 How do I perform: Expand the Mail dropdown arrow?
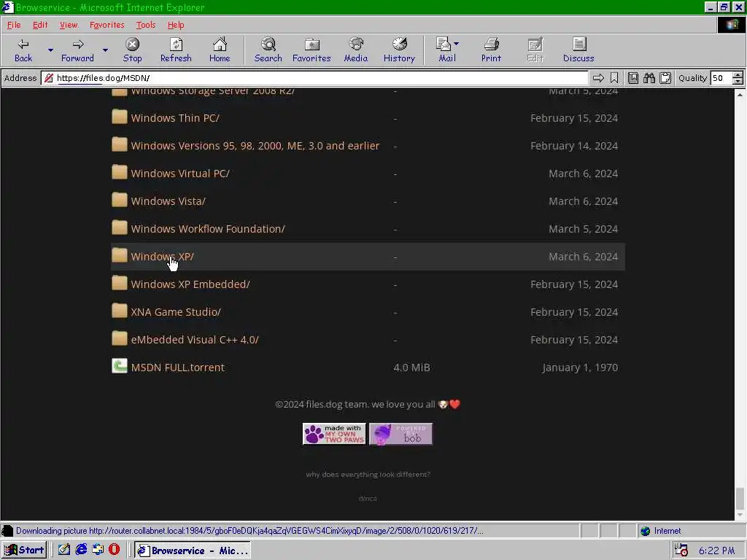(x=457, y=44)
